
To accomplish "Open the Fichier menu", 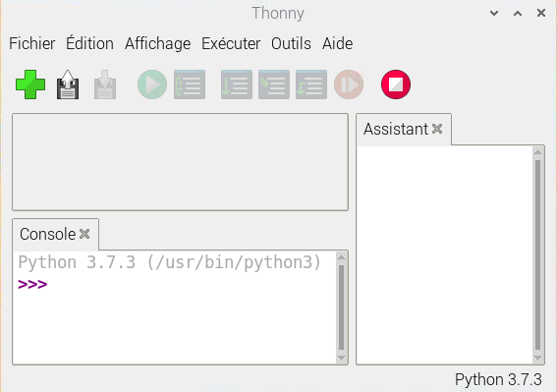I will tap(32, 43).
